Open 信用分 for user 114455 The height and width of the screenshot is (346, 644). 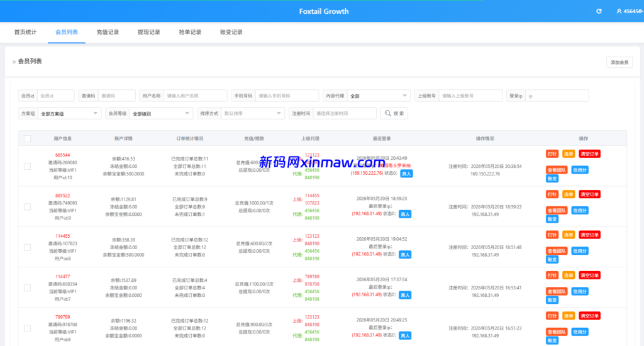pos(579,250)
